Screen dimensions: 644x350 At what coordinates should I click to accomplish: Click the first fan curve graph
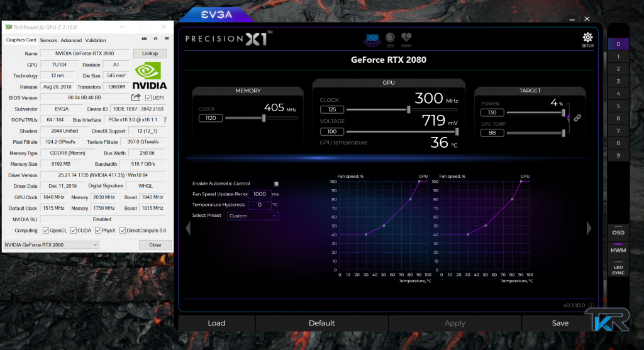[x=383, y=226]
